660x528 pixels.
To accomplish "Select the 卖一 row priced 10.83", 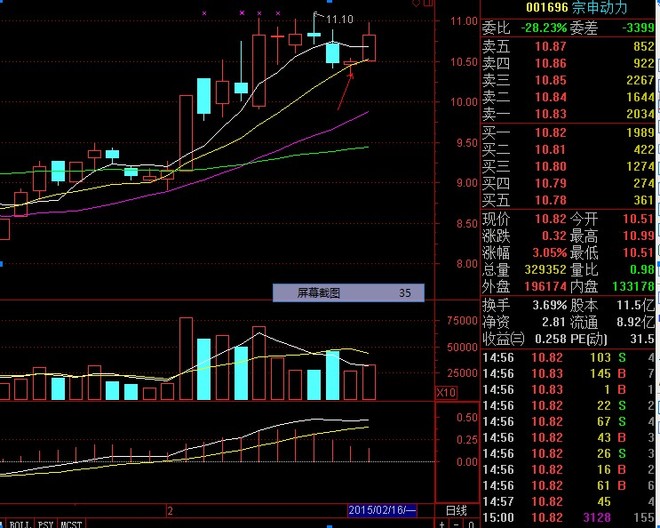I will click(x=568, y=114).
